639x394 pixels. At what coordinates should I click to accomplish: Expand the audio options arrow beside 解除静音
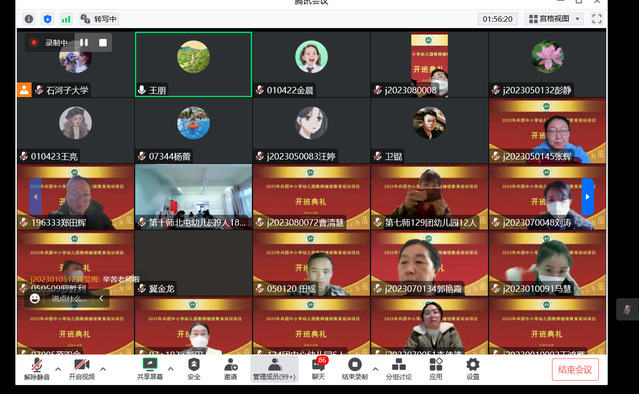58,369
